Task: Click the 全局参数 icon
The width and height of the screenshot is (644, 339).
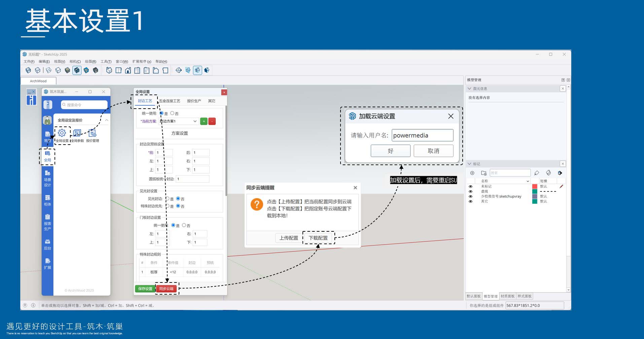Action: tap(77, 133)
